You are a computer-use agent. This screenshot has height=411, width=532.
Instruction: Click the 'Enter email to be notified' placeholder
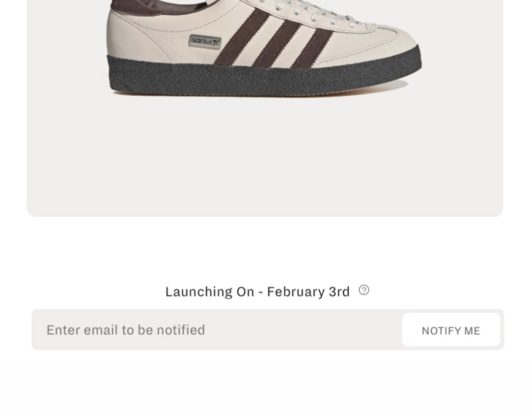[x=126, y=330]
